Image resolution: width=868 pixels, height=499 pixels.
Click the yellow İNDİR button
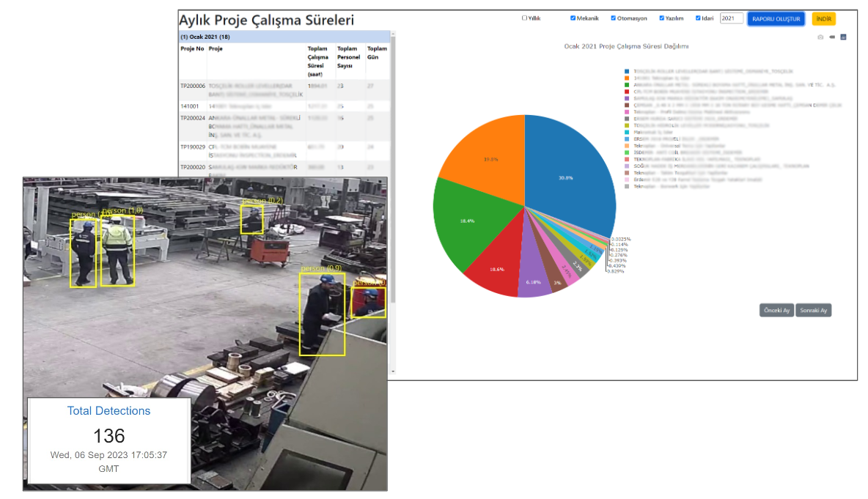[823, 19]
